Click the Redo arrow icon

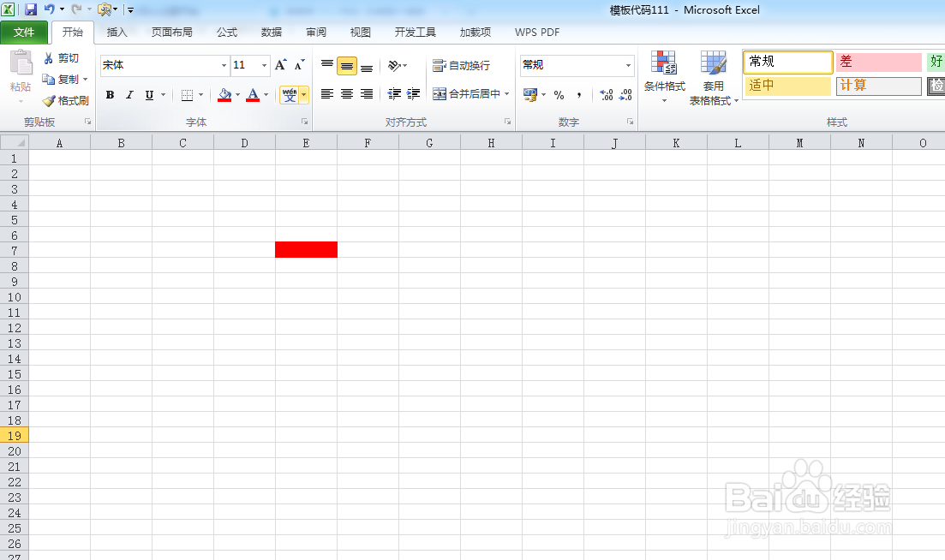click(76, 9)
